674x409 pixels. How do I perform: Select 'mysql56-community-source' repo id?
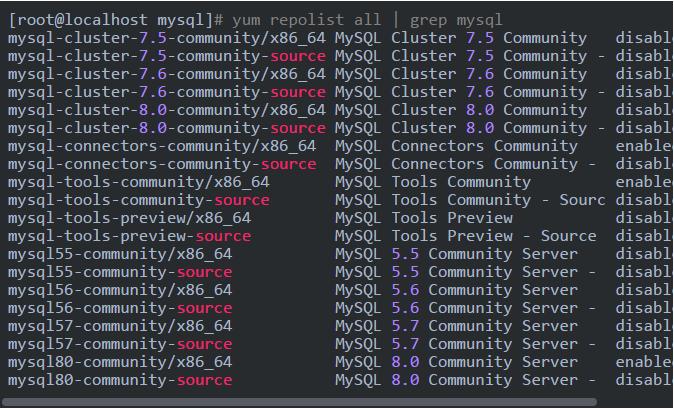tap(120, 309)
